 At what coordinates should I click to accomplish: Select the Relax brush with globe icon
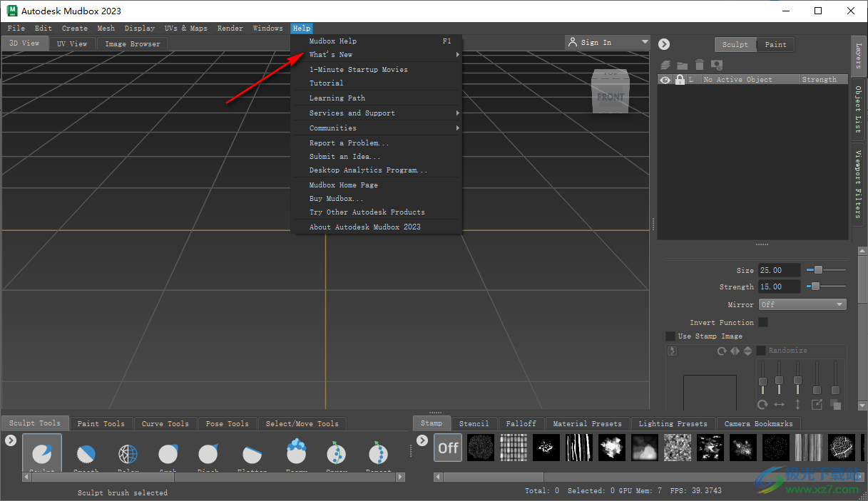click(x=128, y=453)
